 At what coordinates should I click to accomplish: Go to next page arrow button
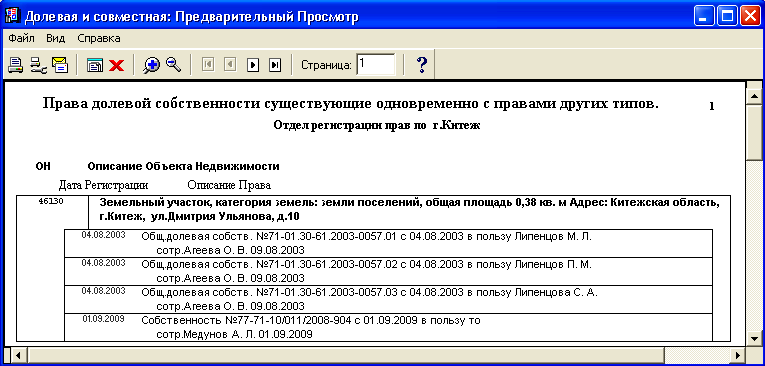(253, 64)
